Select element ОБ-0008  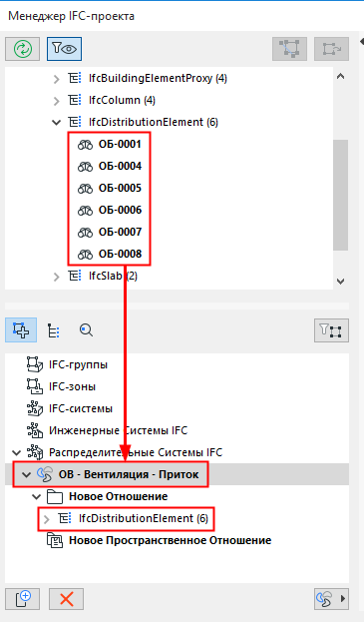coord(120,254)
